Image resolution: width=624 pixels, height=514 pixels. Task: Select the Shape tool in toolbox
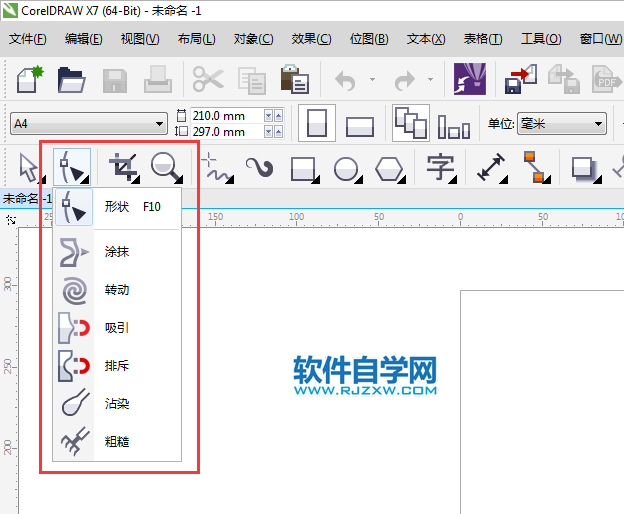[72, 167]
